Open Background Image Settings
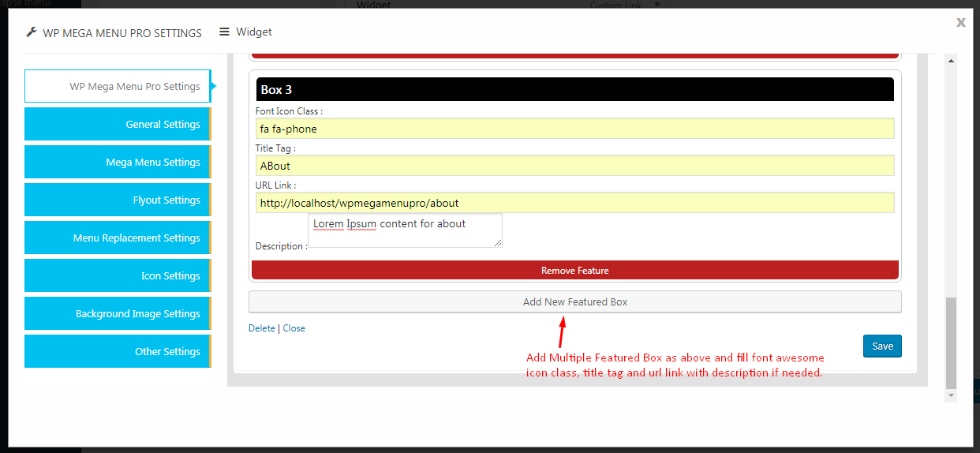The width and height of the screenshot is (980, 453). tap(118, 313)
